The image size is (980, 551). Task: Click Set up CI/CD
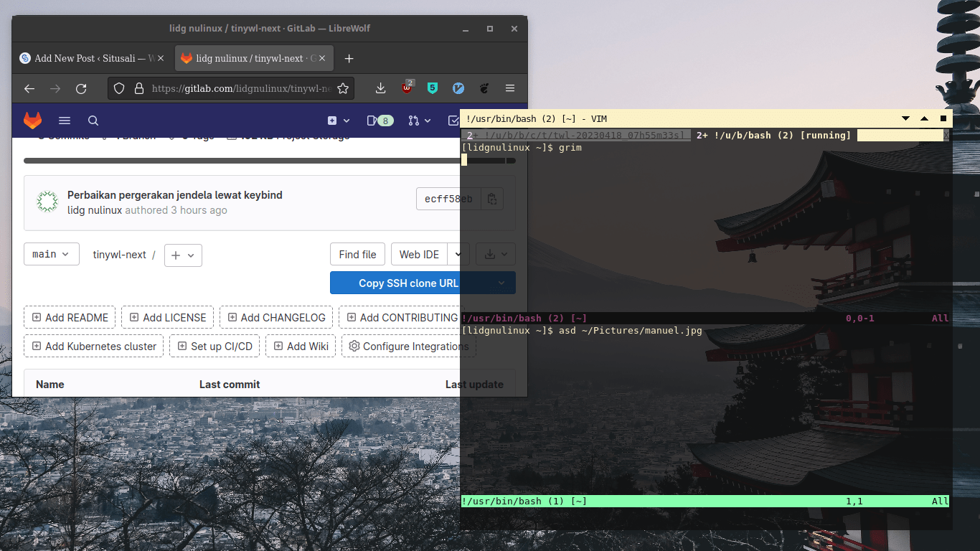pos(215,346)
